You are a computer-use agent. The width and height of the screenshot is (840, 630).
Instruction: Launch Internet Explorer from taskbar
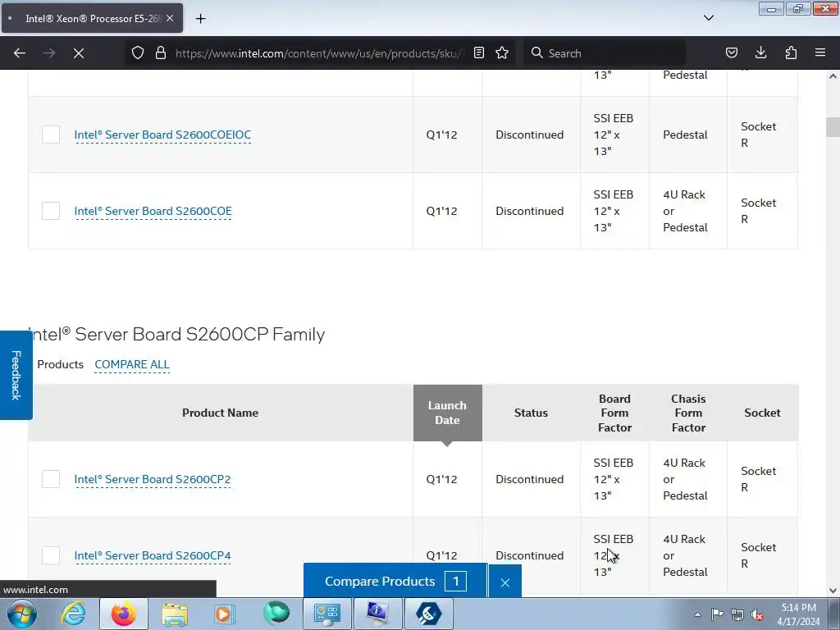tap(73, 614)
